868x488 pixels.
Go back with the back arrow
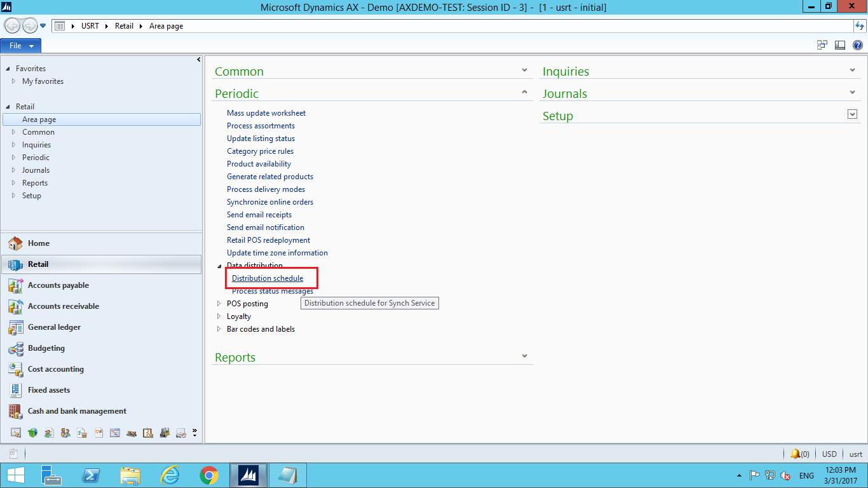12,26
